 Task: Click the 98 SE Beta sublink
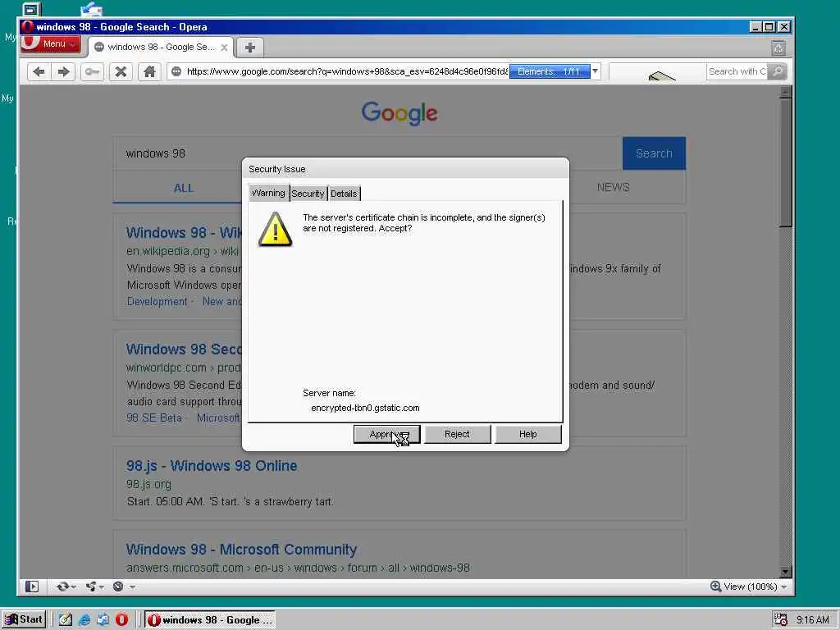tap(154, 418)
